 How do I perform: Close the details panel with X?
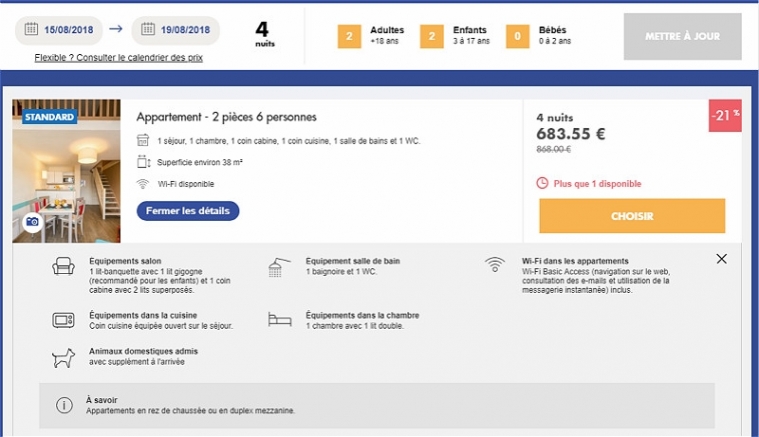[x=721, y=259]
